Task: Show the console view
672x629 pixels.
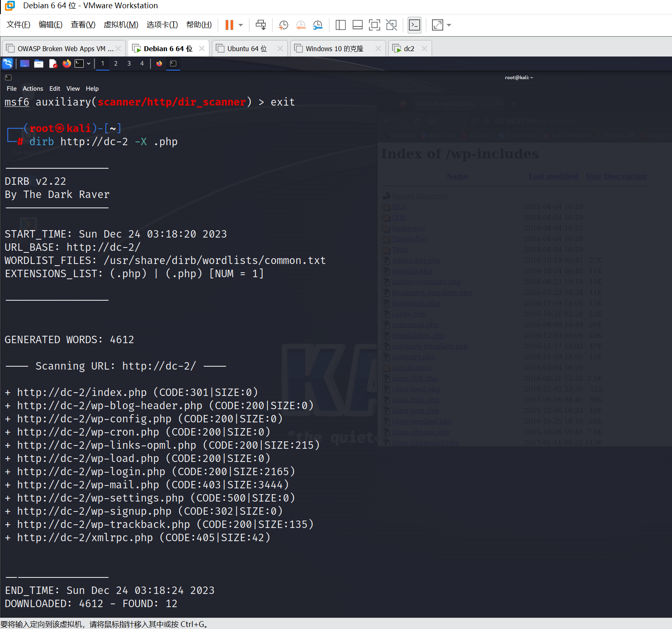Action: click(415, 25)
